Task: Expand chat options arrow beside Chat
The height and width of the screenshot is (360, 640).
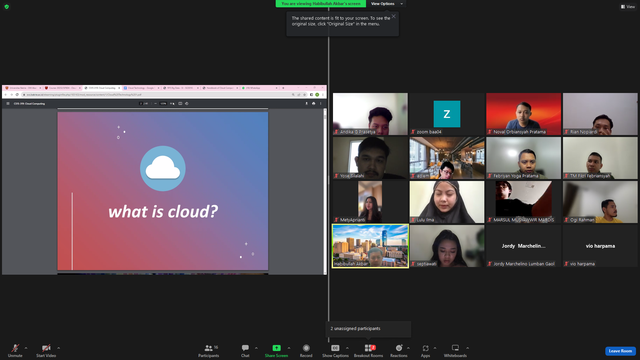Action: point(256,348)
